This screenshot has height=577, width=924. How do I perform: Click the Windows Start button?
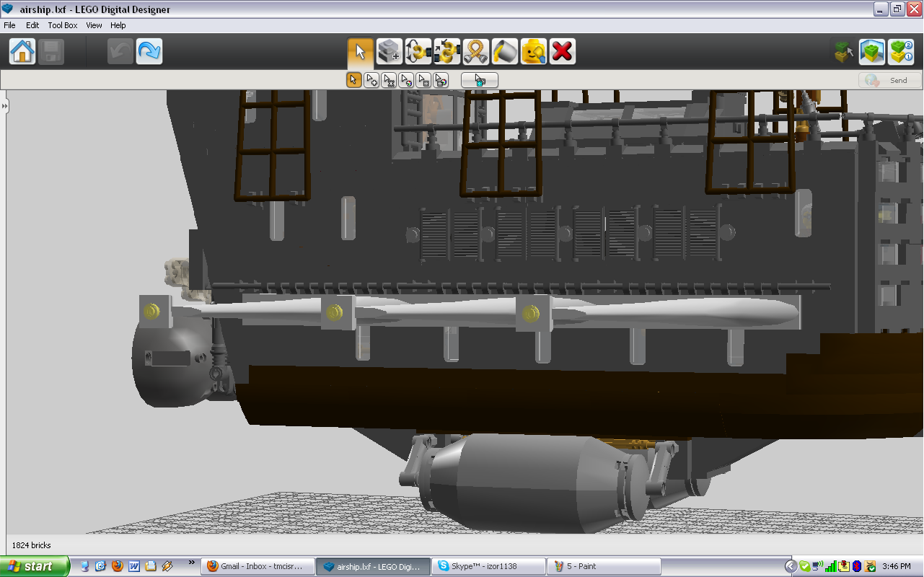coord(35,566)
